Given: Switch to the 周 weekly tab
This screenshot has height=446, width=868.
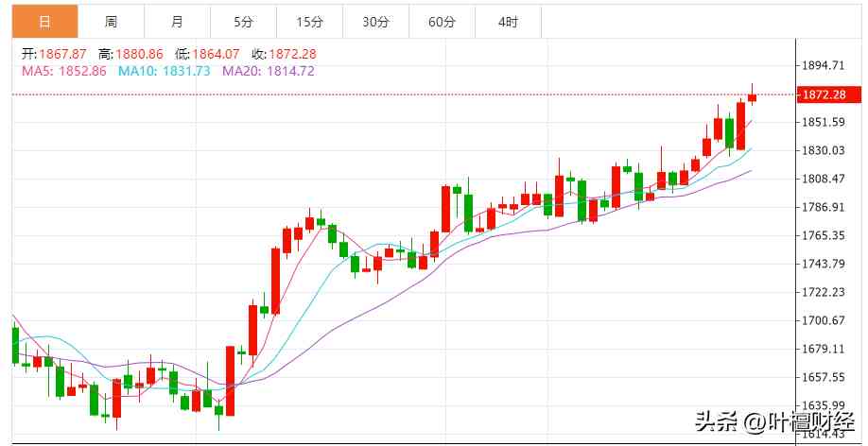Looking at the screenshot, I should click(112, 21).
